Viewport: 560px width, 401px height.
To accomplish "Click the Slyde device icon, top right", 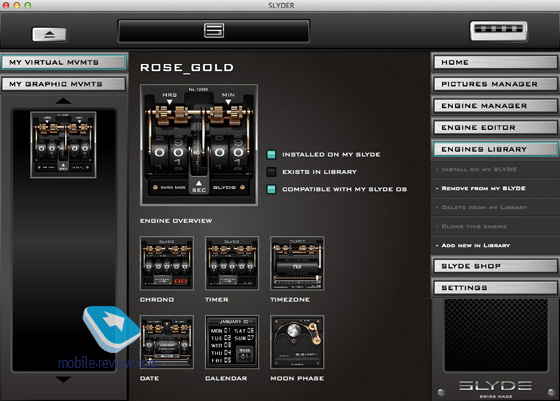I will (x=499, y=31).
